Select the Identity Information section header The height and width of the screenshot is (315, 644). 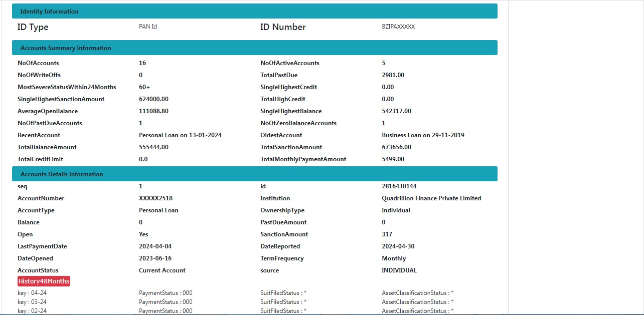click(255, 11)
